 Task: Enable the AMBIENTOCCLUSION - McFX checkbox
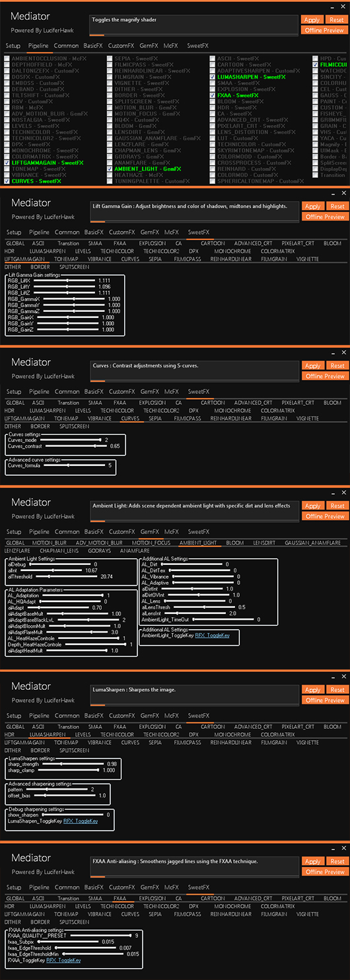pyautogui.click(x=7, y=58)
